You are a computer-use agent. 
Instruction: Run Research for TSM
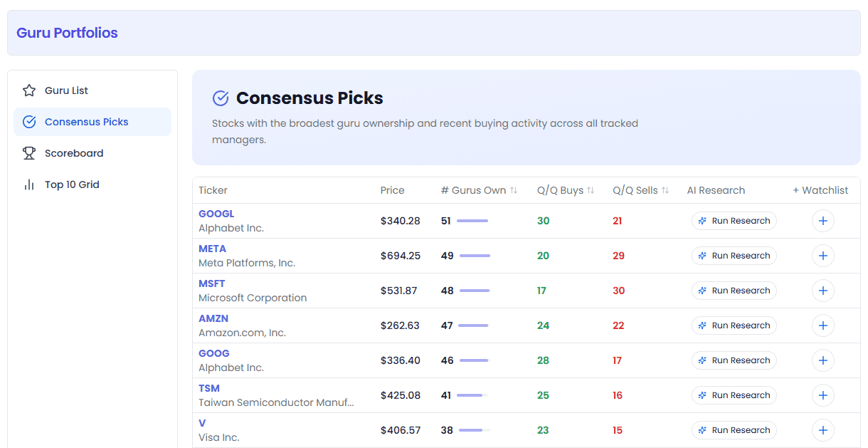[x=734, y=395]
